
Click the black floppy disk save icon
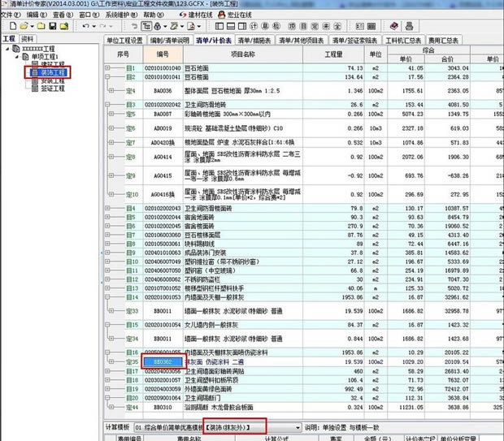click(x=53, y=26)
